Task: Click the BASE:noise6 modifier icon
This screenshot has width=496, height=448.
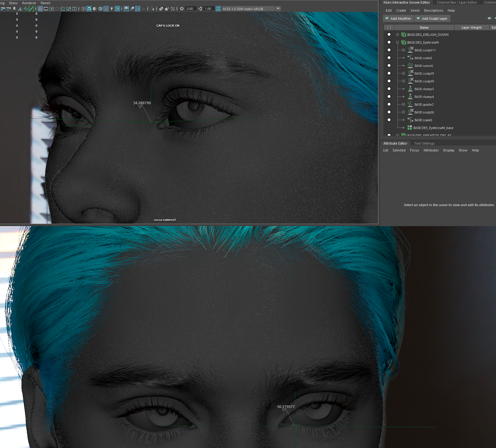Action: pos(410,65)
